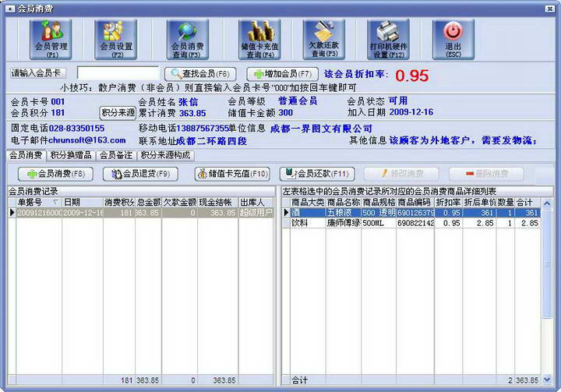This screenshot has height=392, width=561.
Task: Focus the member card number input field
Action: click(x=118, y=73)
